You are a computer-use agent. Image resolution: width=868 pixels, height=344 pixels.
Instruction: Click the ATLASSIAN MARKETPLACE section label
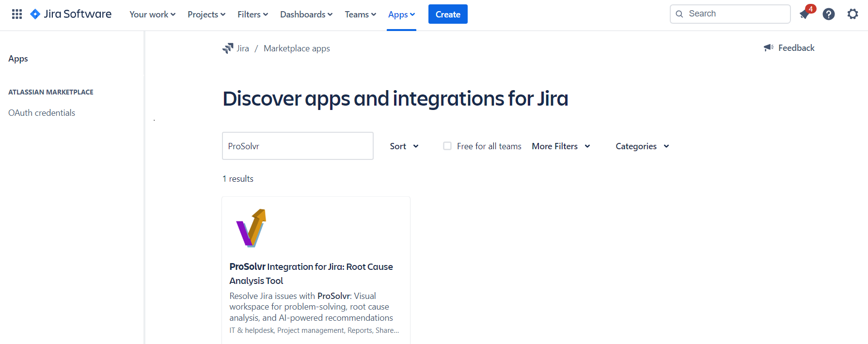click(x=51, y=92)
